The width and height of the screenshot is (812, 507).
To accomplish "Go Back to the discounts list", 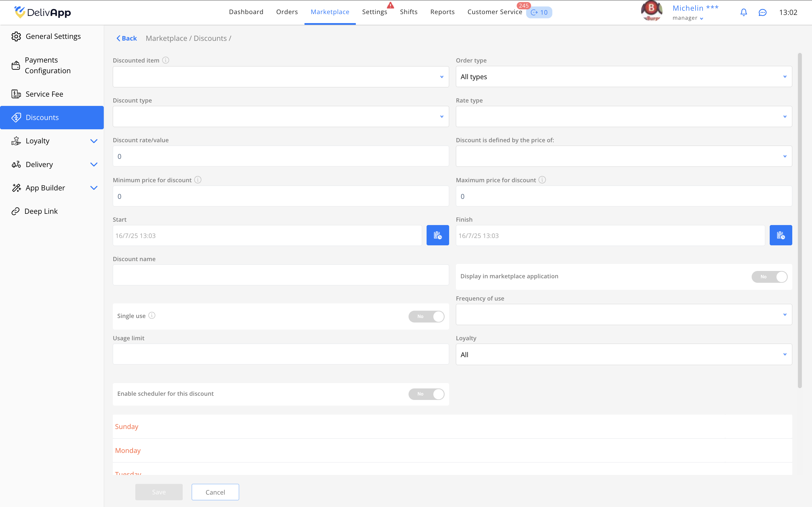I will pyautogui.click(x=127, y=38).
